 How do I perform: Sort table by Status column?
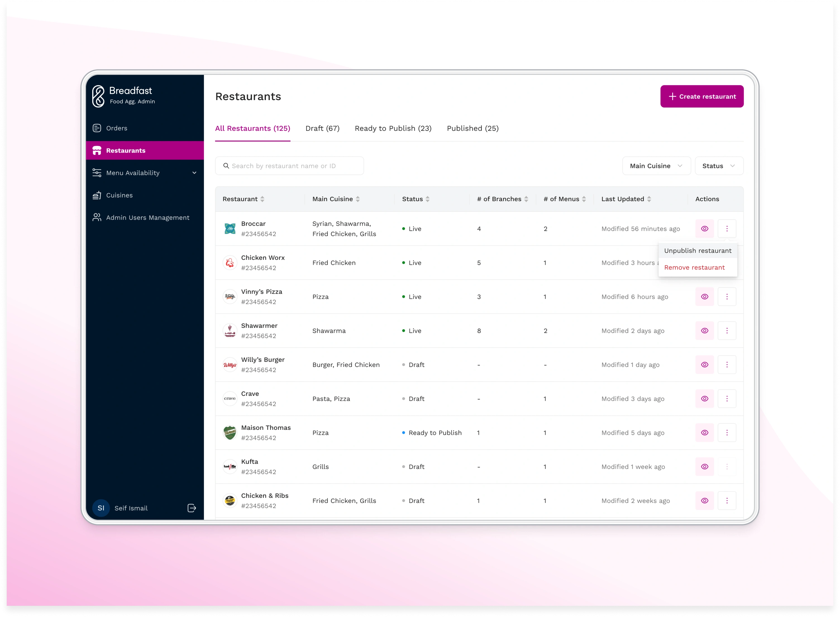(428, 199)
